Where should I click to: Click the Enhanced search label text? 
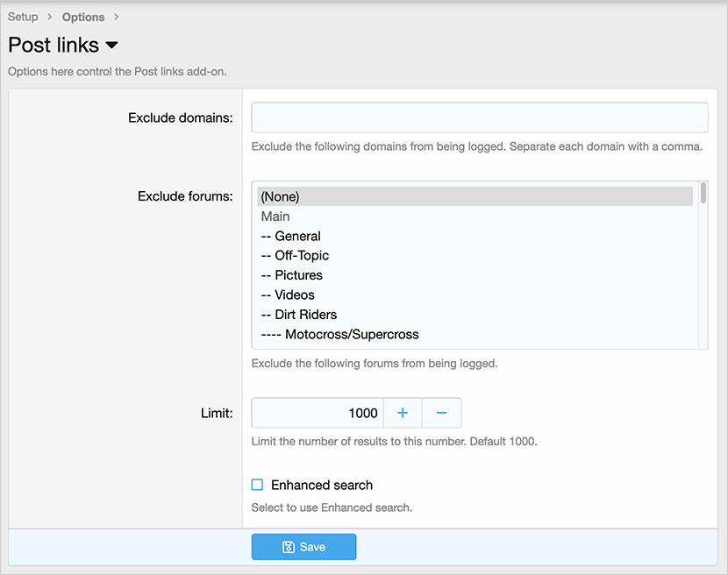[x=322, y=485]
